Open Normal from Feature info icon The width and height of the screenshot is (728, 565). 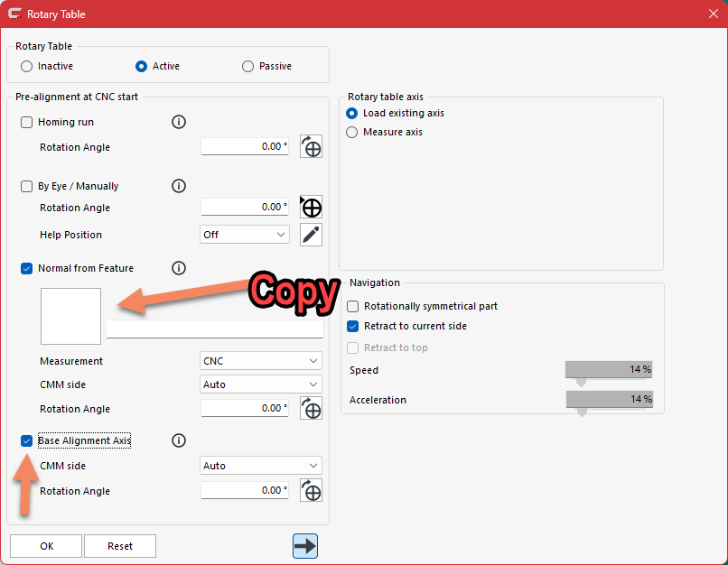tap(179, 268)
